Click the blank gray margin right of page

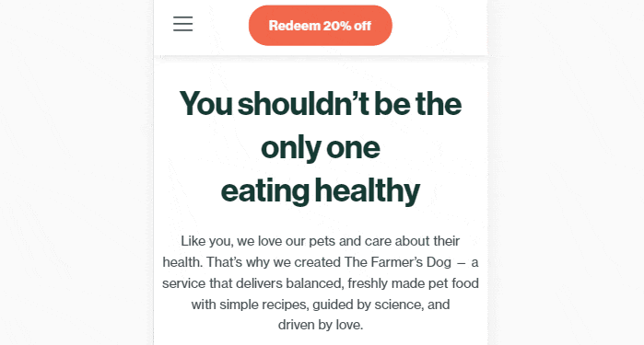pyautogui.click(x=566, y=172)
